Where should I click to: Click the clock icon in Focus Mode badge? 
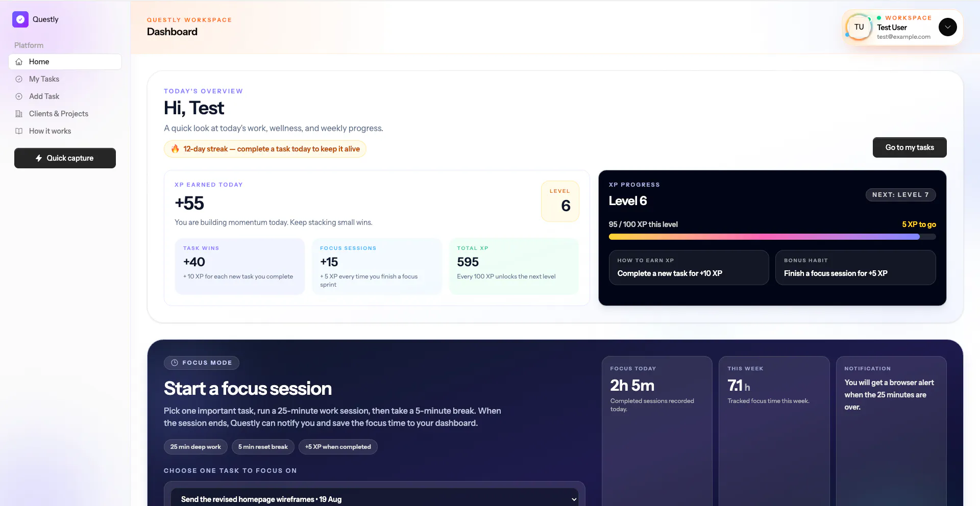pos(175,363)
